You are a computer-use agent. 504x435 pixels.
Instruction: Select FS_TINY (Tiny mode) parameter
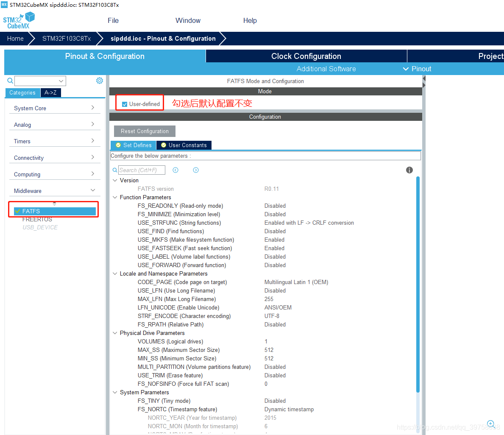click(164, 401)
